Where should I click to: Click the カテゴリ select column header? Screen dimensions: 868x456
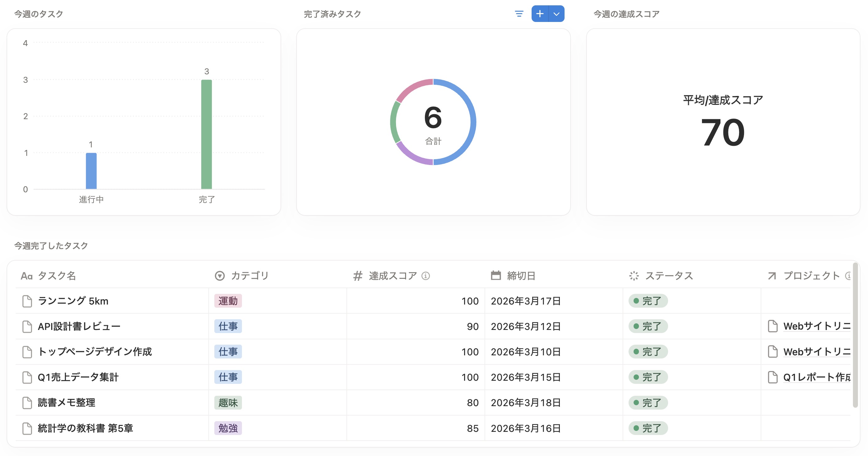249,276
